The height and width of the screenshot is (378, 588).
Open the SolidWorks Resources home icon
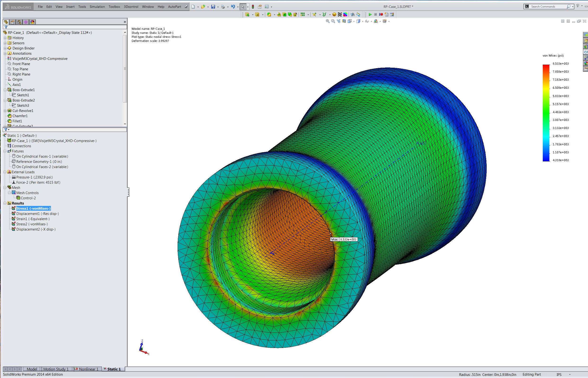586,40
